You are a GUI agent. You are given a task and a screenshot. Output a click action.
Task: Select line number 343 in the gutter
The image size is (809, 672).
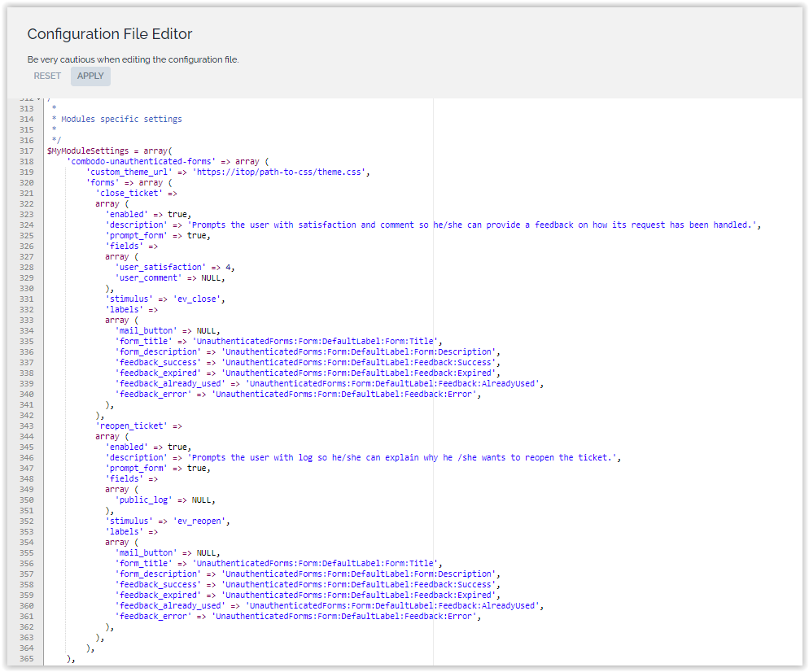(28, 425)
